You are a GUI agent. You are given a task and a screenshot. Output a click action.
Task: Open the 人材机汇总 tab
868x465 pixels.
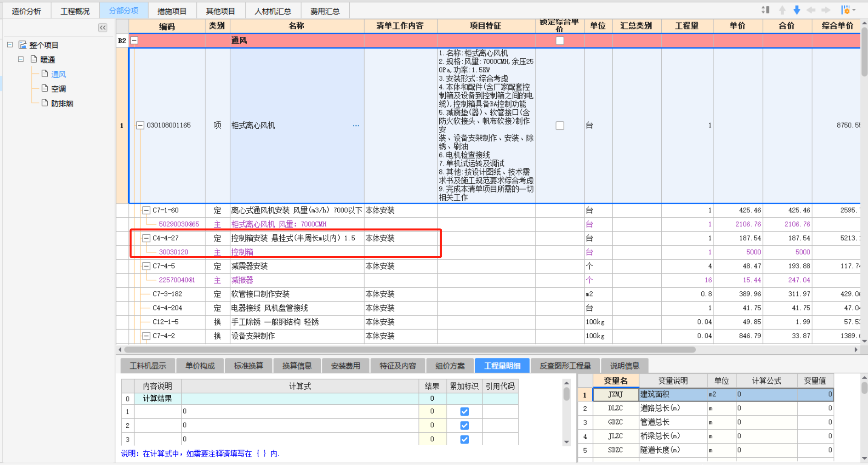coord(273,11)
